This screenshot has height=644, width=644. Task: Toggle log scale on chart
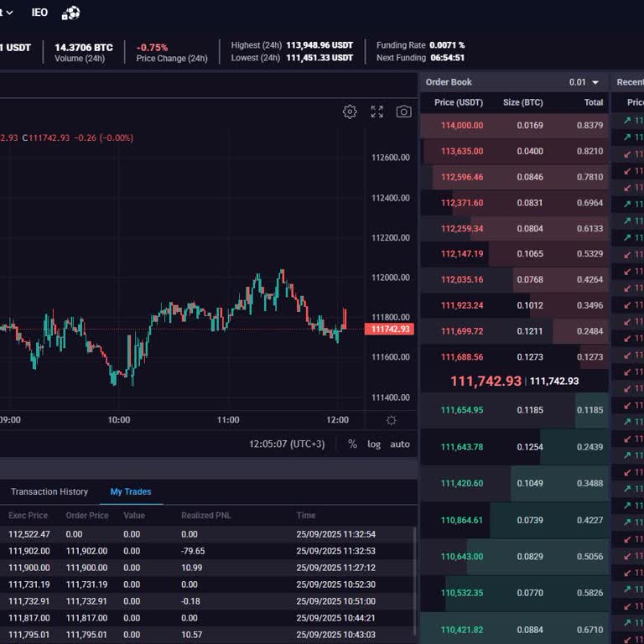coord(374,444)
